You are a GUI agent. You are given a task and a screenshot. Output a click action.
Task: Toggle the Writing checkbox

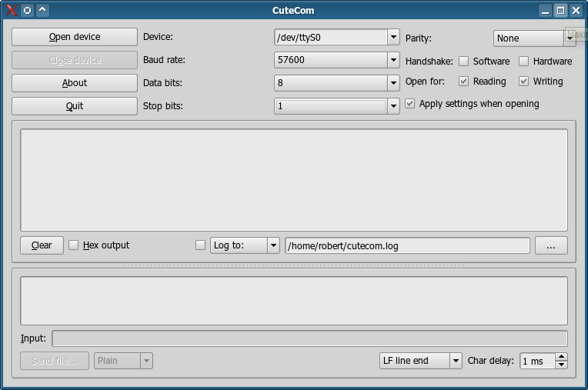click(x=523, y=82)
